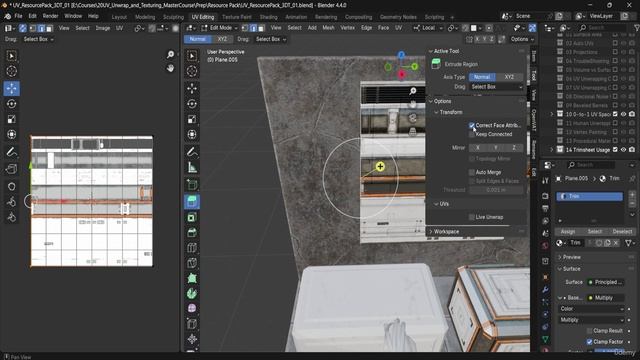Select the Annotate tool in UV editor toolbar
The width and height of the screenshot is (640, 360).
point(11,152)
